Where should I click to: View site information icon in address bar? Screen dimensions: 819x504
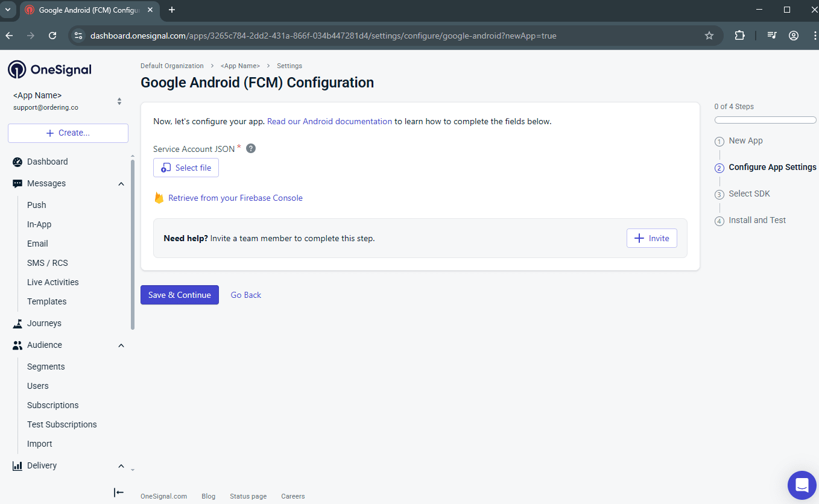pos(78,36)
